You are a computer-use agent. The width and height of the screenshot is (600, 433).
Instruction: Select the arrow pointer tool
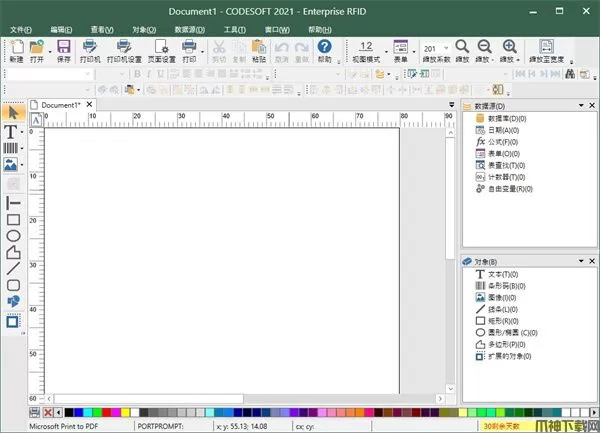pos(12,112)
